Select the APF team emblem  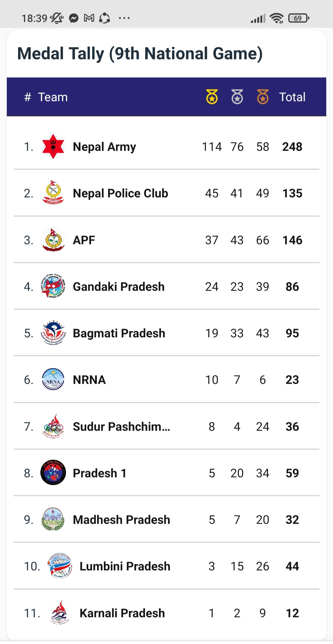click(53, 240)
